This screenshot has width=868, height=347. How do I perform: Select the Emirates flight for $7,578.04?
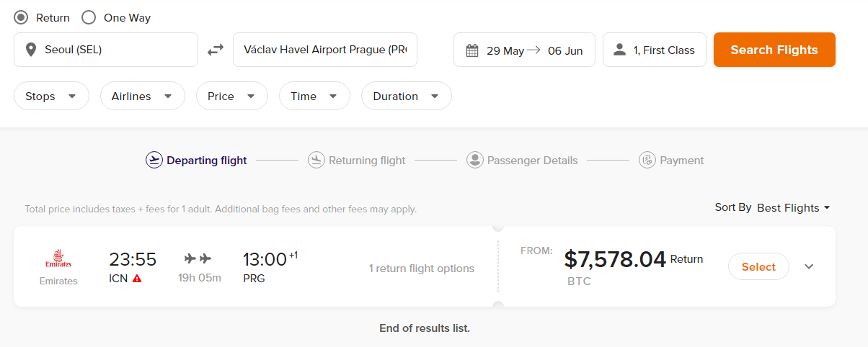pyautogui.click(x=758, y=266)
